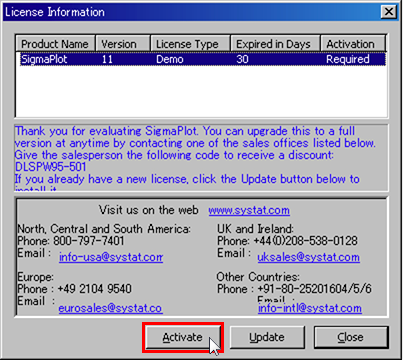404x360 pixels.
Task: Click the Activation column header
Action: pyautogui.click(x=353, y=44)
